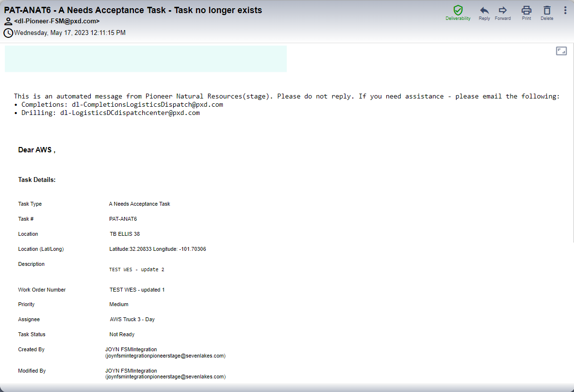Select the sender address dl-Pioneer-FSM@pxd.com
Screen dimensions: 574x392
[x=57, y=21]
